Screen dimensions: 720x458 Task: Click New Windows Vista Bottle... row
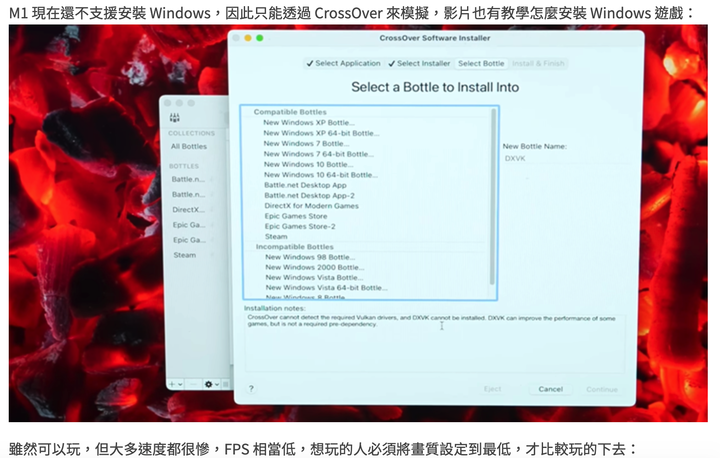pos(314,277)
